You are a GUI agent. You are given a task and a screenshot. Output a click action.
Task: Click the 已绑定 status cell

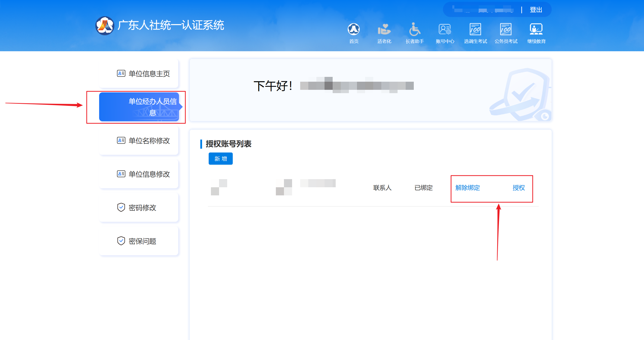[x=423, y=188]
